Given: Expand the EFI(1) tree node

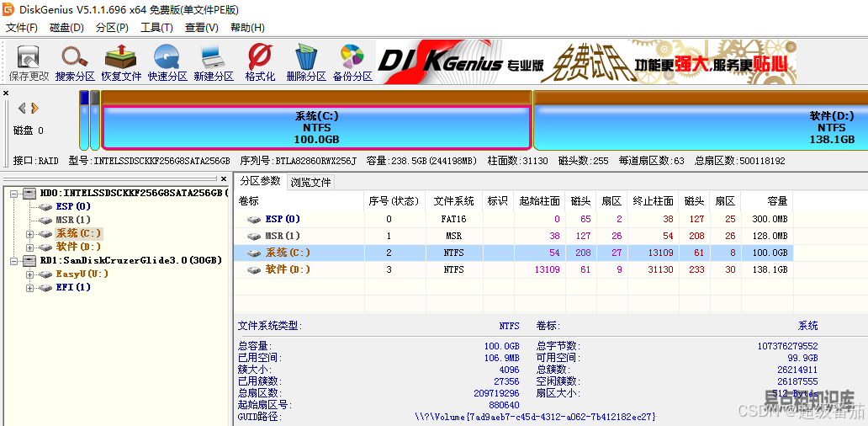Looking at the screenshot, I should 30,288.
